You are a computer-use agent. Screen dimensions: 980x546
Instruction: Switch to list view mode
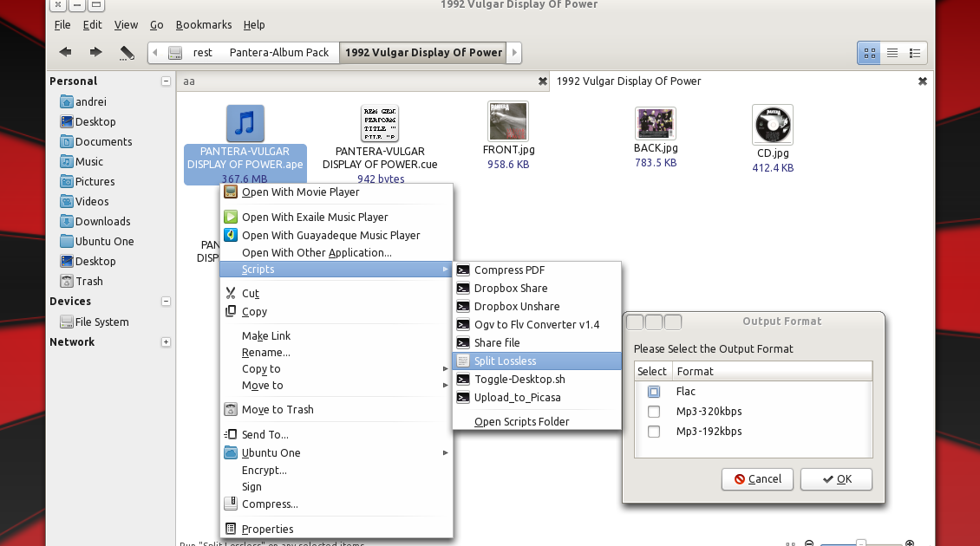tap(892, 52)
